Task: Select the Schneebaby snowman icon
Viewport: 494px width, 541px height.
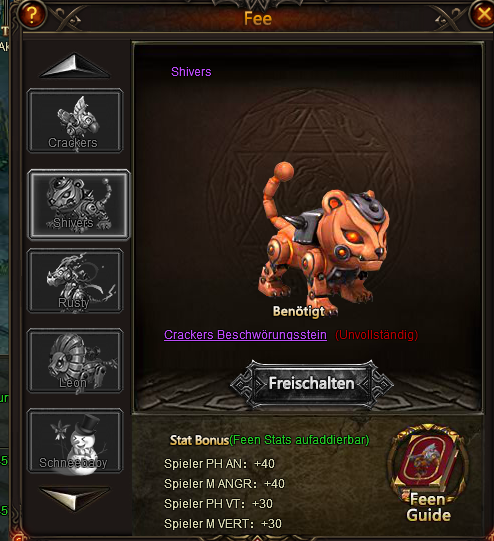Action: click(x=75, y=441)
